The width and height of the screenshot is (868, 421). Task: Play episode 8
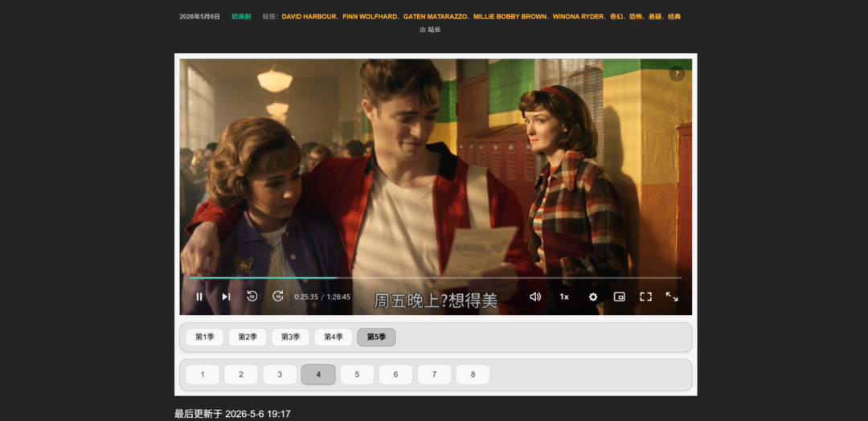(473, 374)
